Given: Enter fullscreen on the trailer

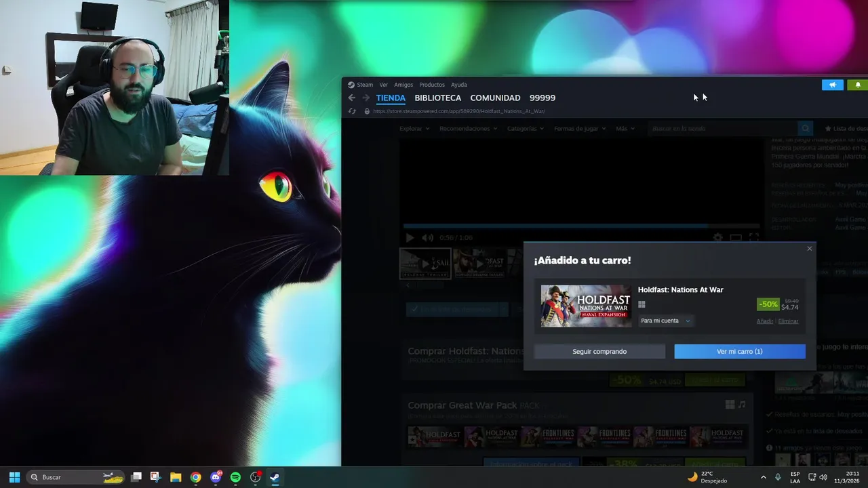Looking at the screenshot, I should (753, 238).
